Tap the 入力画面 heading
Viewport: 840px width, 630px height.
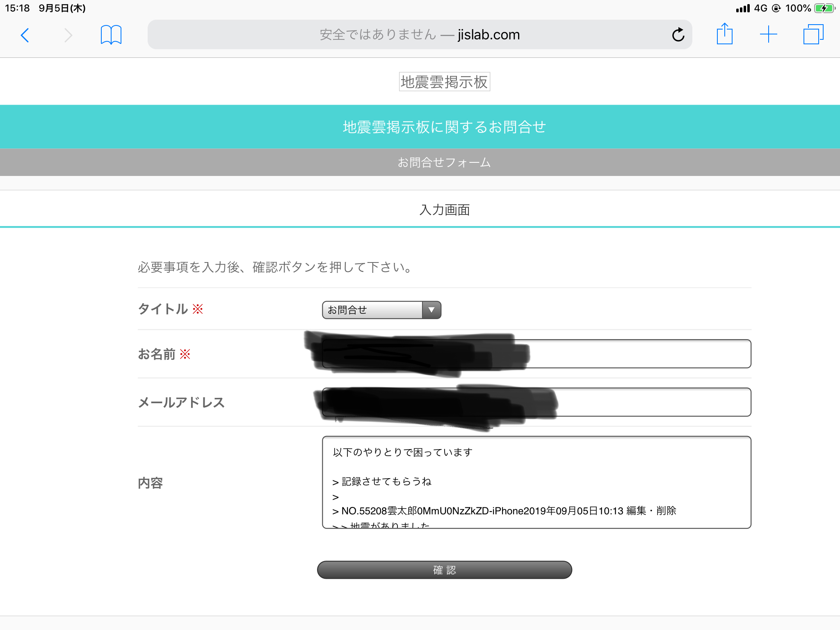tap(444, 210)
